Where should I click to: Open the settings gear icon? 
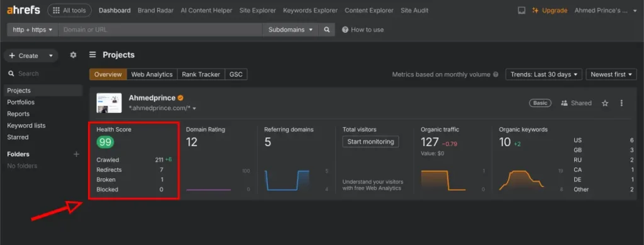click(73, 55)
